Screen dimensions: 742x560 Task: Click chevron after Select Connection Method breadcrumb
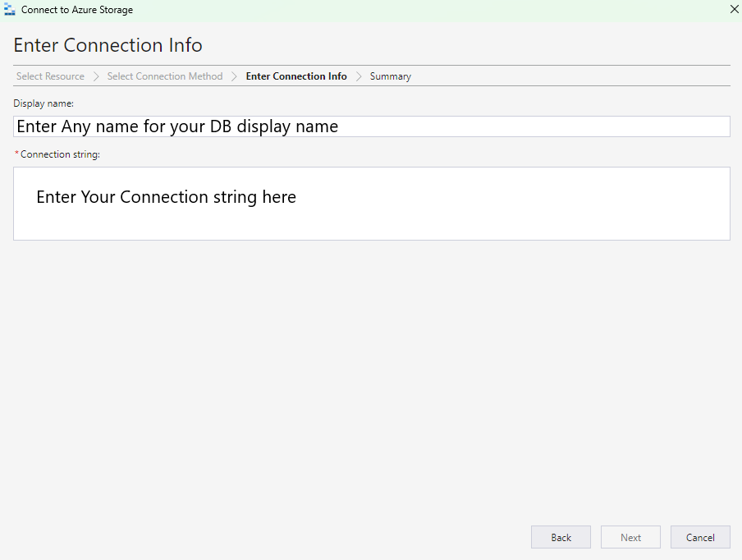click(x=234, y=76)
